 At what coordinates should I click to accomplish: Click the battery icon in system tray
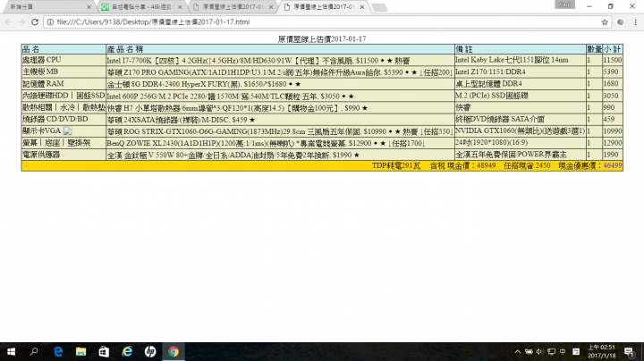(x=529, y=351)
